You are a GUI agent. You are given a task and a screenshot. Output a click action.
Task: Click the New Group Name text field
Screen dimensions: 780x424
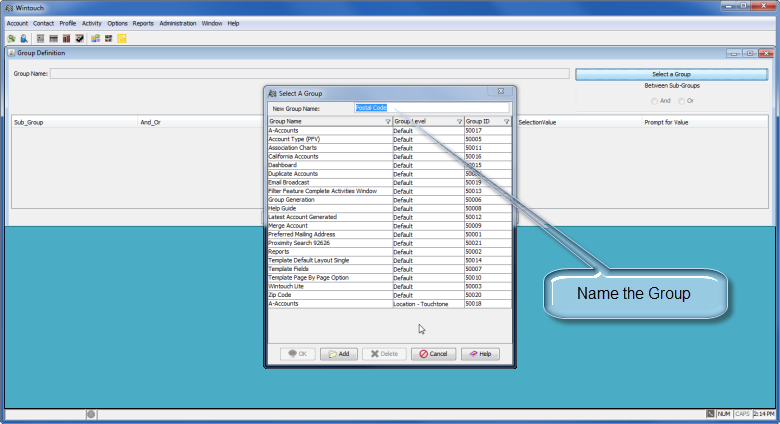(x=431, y=108)
